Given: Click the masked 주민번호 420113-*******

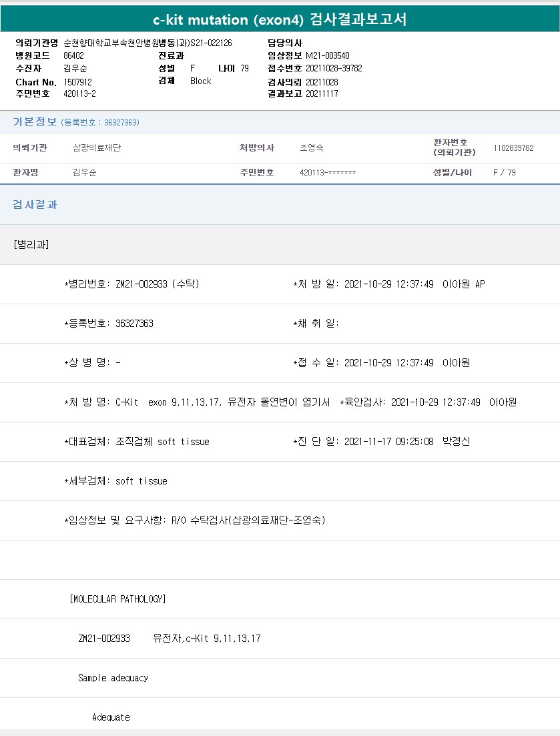Looking at the screenshot, I should pos(328,173).
